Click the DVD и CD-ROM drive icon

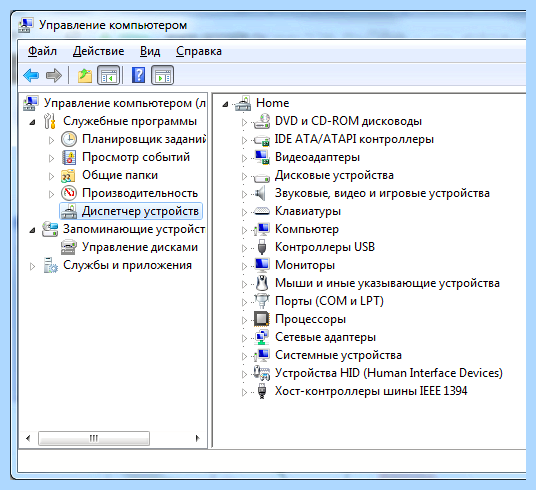click(262, 121)
